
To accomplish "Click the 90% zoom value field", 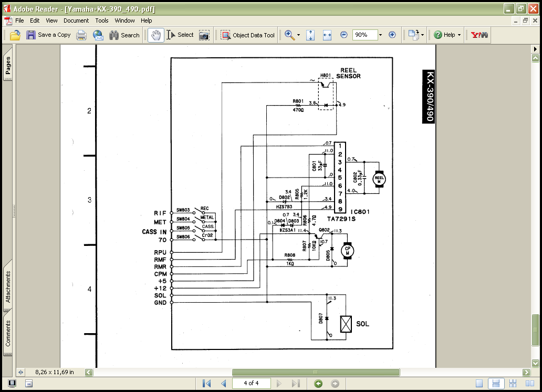I will [x=365, y=35].
